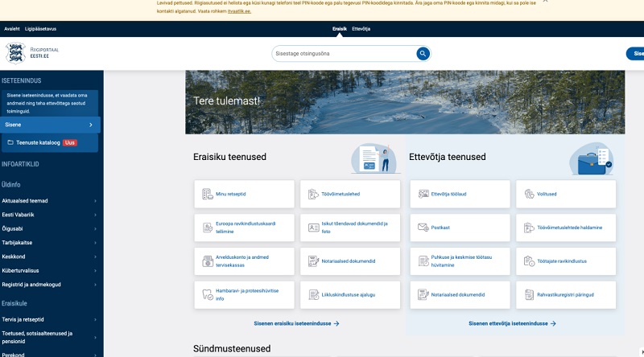Click the Postkast envelope icon
This screenshot has height=357, width=644.
[x=423, y=228]
